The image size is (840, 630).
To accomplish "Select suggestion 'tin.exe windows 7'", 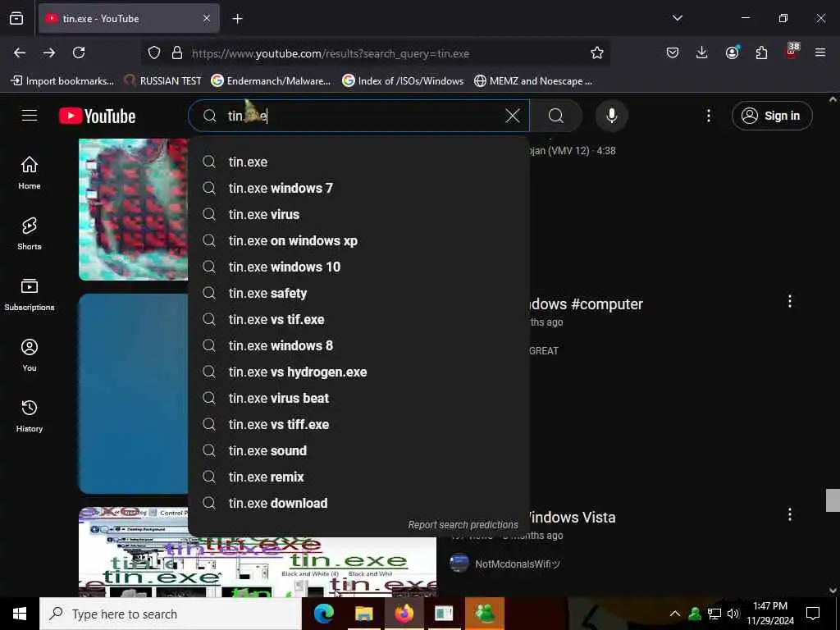I will (x=358, y=188).
